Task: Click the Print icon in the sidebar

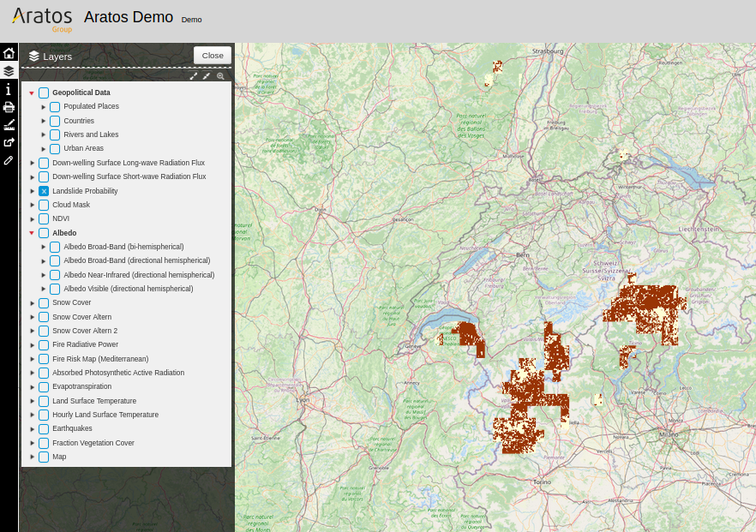Action: (9, 107)
